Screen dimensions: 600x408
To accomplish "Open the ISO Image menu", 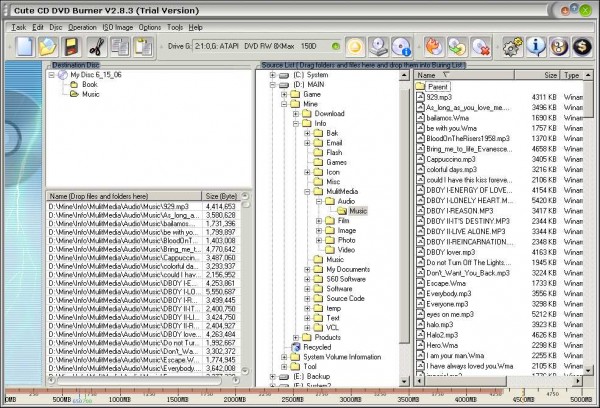I will click(x=117, y=27).
